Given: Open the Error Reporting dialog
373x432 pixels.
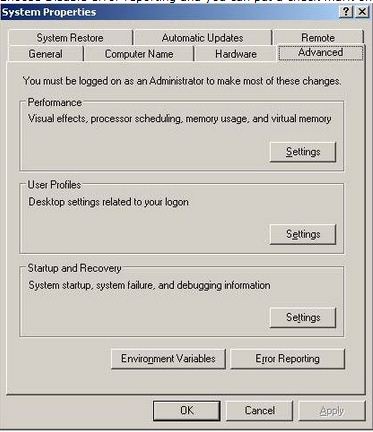Looking at the screenshot, I should (x=287, y=359).
